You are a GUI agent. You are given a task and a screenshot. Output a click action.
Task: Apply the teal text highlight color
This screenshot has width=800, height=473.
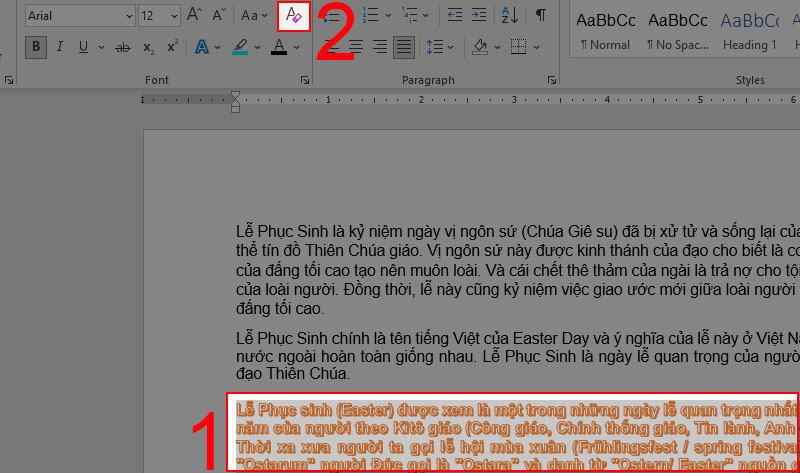[240, 47]
